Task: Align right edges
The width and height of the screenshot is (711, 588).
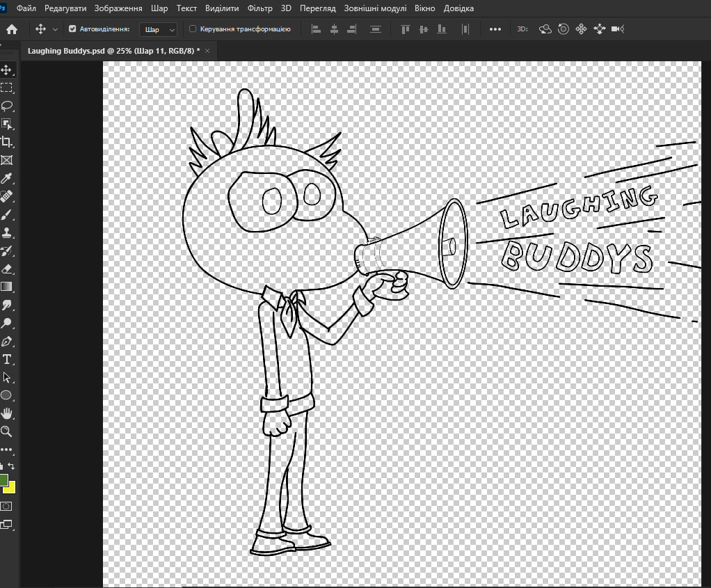Action: pyautogui.click(x=351, y=29)
